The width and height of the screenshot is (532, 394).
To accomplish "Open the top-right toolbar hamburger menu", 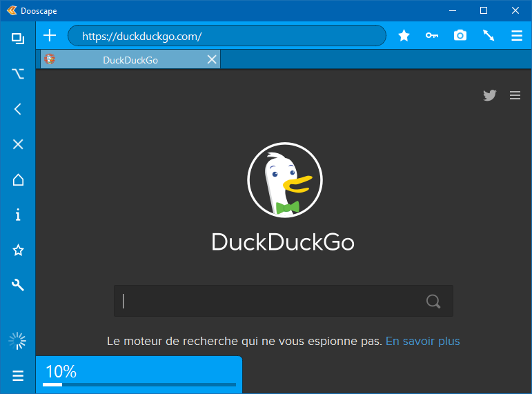I will (516, 36).
